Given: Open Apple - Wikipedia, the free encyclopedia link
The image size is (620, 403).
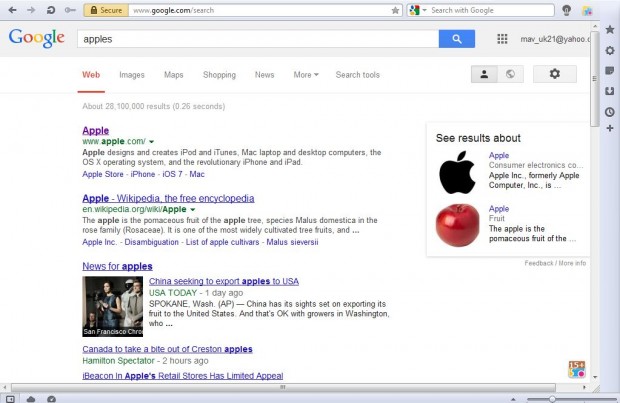Looking at the screenshot, I should click(168, 198).
